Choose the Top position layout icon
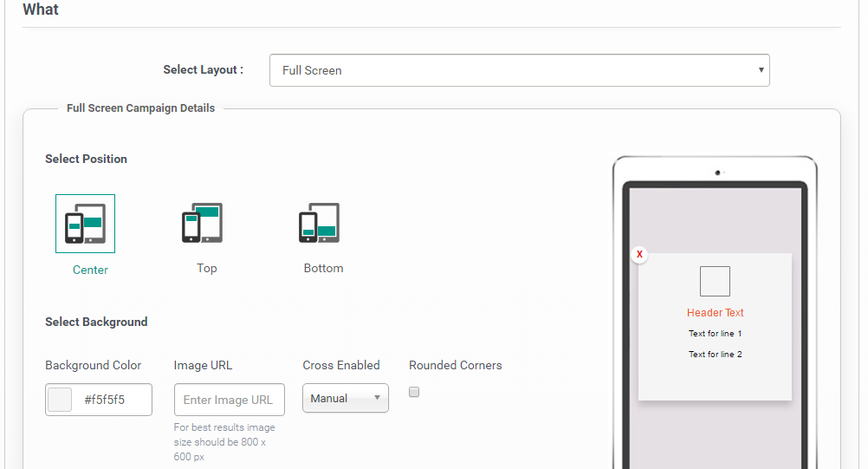The height and width of the screenshot is (469, 868). 202,223
